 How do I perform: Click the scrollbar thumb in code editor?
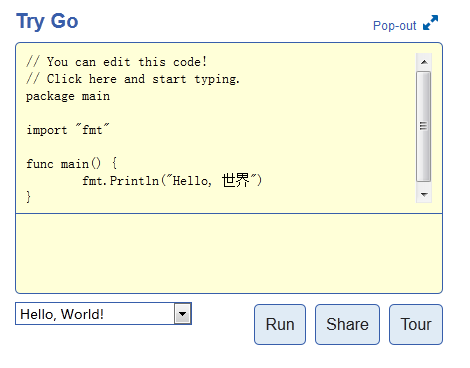(424, 126)
